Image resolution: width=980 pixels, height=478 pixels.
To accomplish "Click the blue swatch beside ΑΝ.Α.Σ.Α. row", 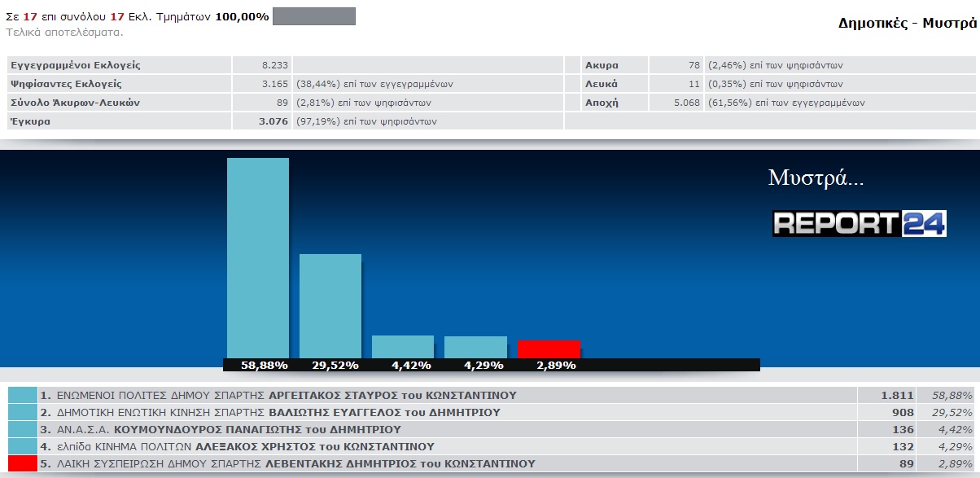I will pos(23,429).
